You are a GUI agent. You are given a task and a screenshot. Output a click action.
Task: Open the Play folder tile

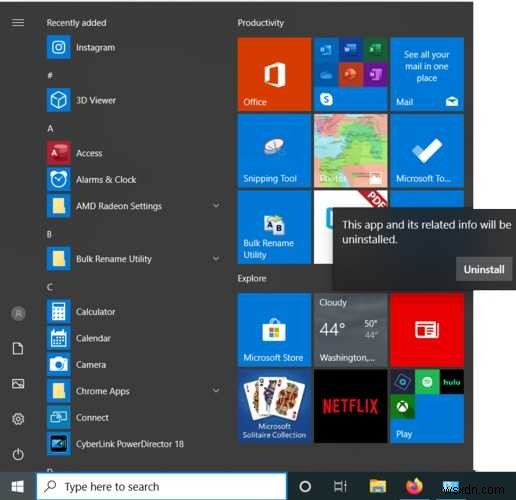coord(427,406)
